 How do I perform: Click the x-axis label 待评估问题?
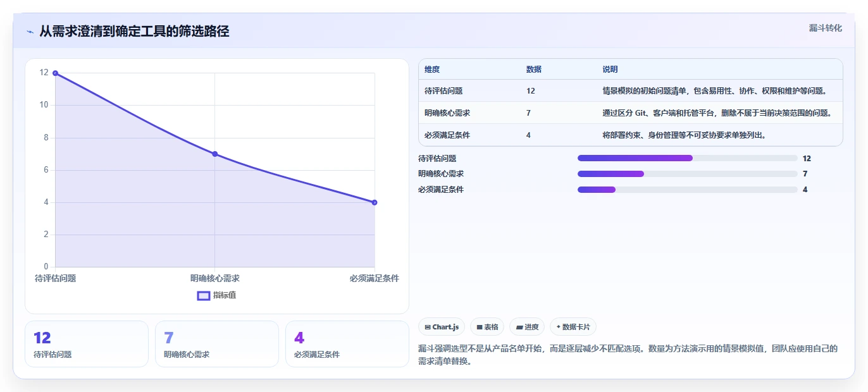[56, 278]
